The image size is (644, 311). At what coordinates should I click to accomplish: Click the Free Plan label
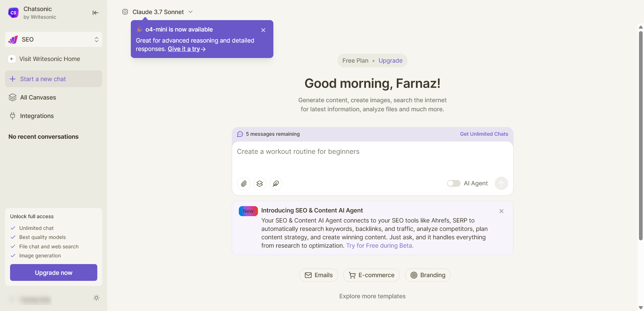click(x=355, y=61)
